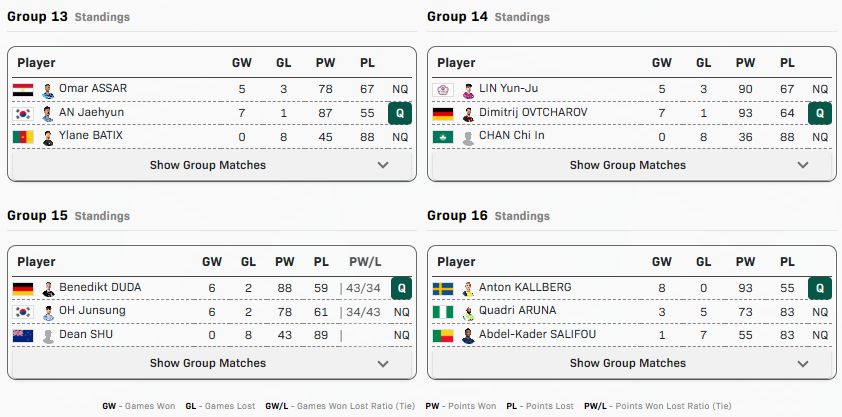Click the New Zealand flag beside Dean SHU

(22, 336)
